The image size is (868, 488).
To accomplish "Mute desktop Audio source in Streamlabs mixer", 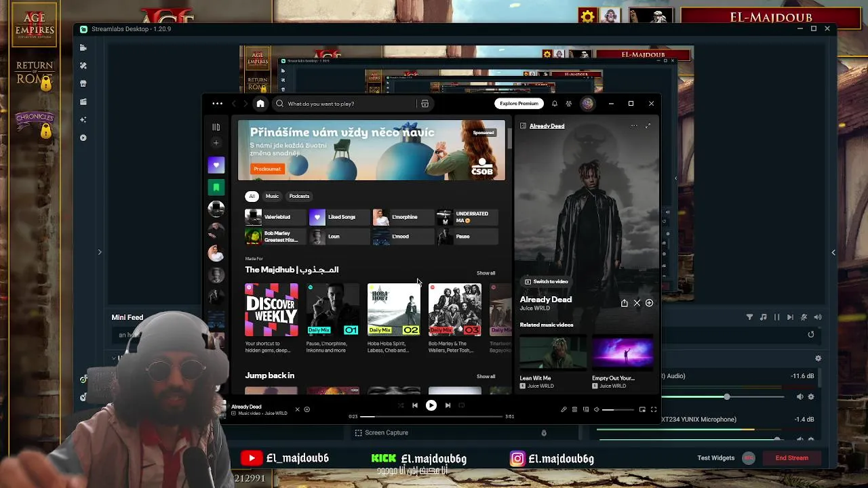I will click(x=800, y=396).
